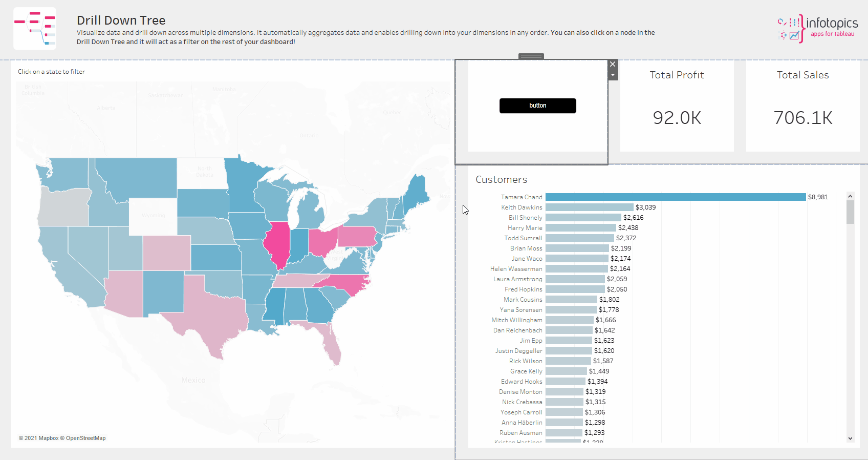This screenshot has width=868, height=460.
Task: Open the More Options arrow below the X
Action: tap(613, 75)
